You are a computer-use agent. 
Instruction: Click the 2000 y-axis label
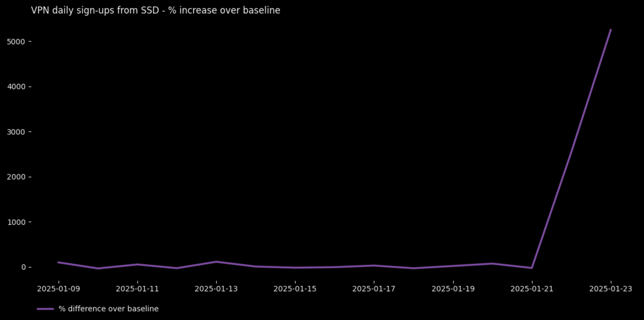(16, 177)
